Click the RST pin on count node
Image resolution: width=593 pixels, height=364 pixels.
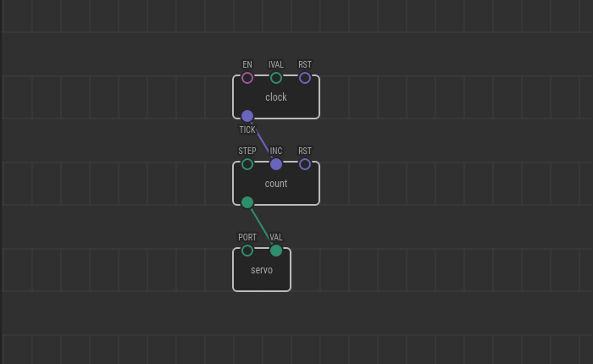[x=305, y=164]
